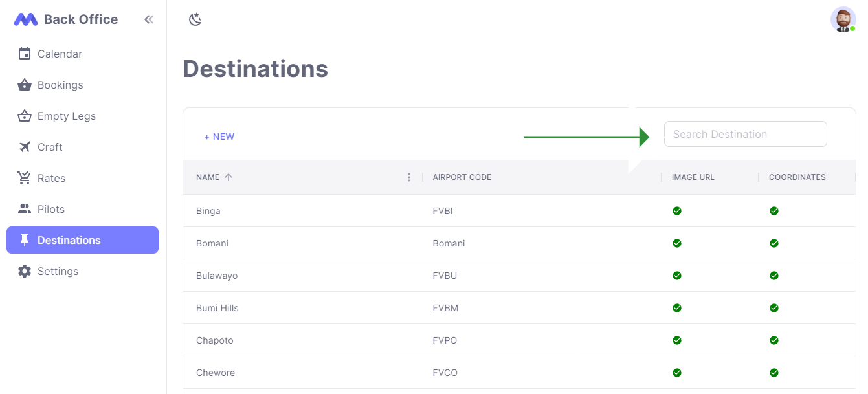
Task: Click the Pilots people icon
Action: tap(24, 209)
